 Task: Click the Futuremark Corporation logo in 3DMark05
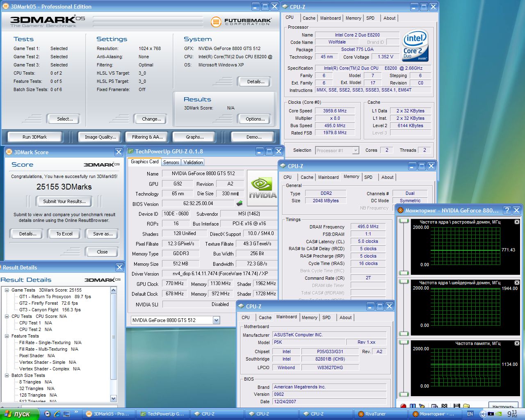tap(241, 22)
